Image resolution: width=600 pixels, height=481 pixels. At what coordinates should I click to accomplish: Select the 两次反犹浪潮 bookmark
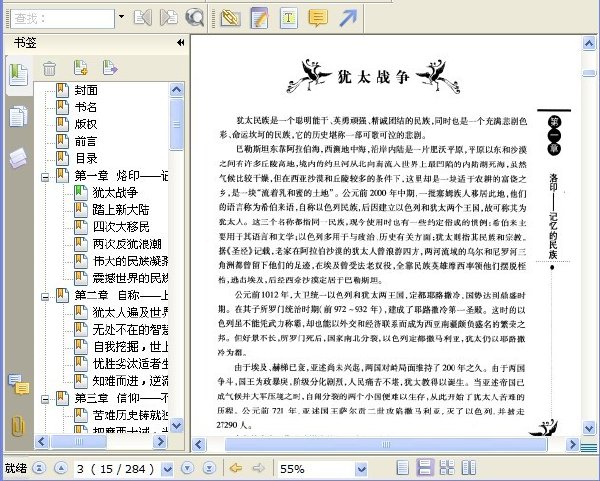127,244
